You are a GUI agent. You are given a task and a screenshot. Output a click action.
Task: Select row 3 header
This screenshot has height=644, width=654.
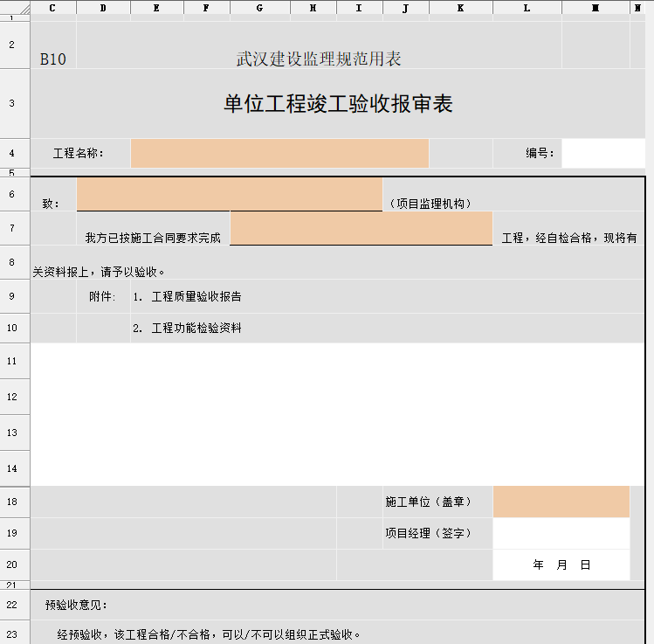[x=12, y=103]
